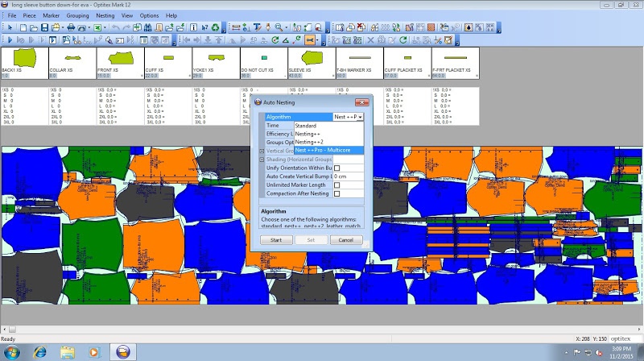
Task: Click the New file icon in toolbar
Action: point(23,27)
